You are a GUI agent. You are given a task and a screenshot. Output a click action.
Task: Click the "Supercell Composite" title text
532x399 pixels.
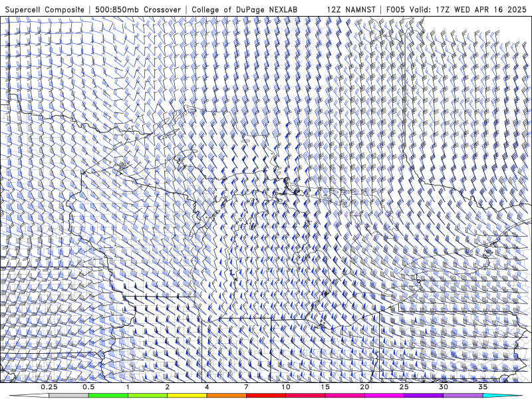pyautogui.click(x=45, y=9)
